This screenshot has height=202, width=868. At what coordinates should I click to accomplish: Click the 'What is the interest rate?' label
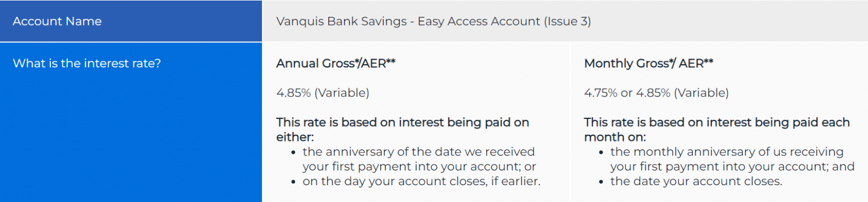click(87, 63)
